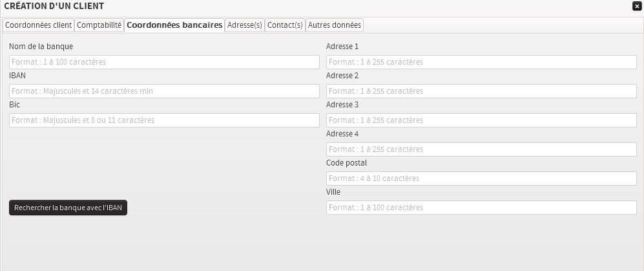The image size is (644, 271).
Task: Click into the Code postal field
Action: 481,179
